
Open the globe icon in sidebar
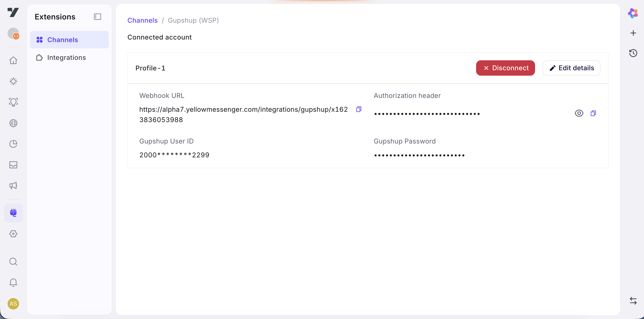click(x=13, y=123)
